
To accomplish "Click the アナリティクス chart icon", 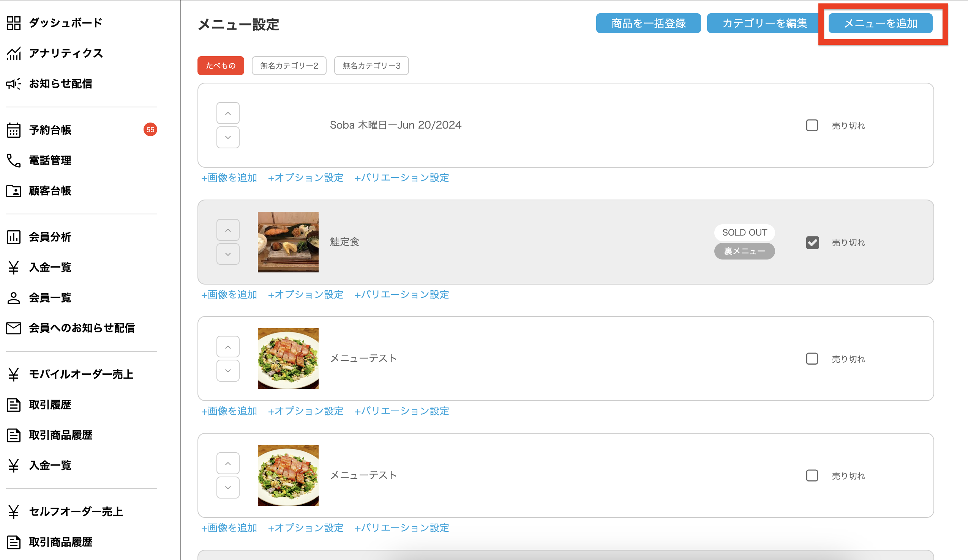I will pos(13,53).
